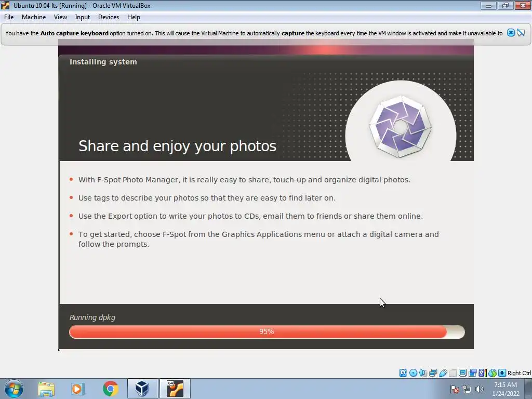Click the audio status indicator icon
Image resolution: width=532 pixels, height=399 pixels.
point(423,373)
